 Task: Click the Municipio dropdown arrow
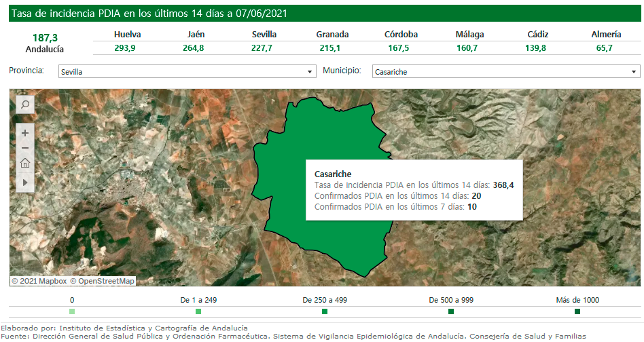pyautogui.click(x=634, y=71)
